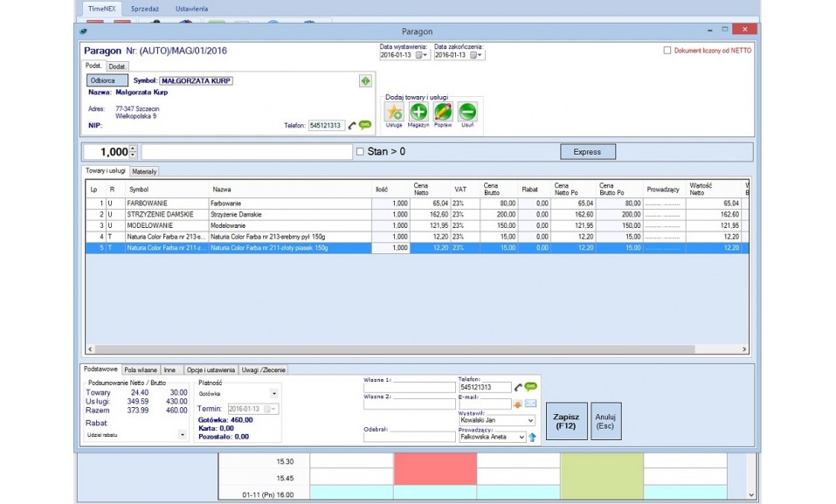Screen dimensions: 836x504
Task: Click the blue arrow icon beside Prowadzący
Action: click(x=531, y=437)
